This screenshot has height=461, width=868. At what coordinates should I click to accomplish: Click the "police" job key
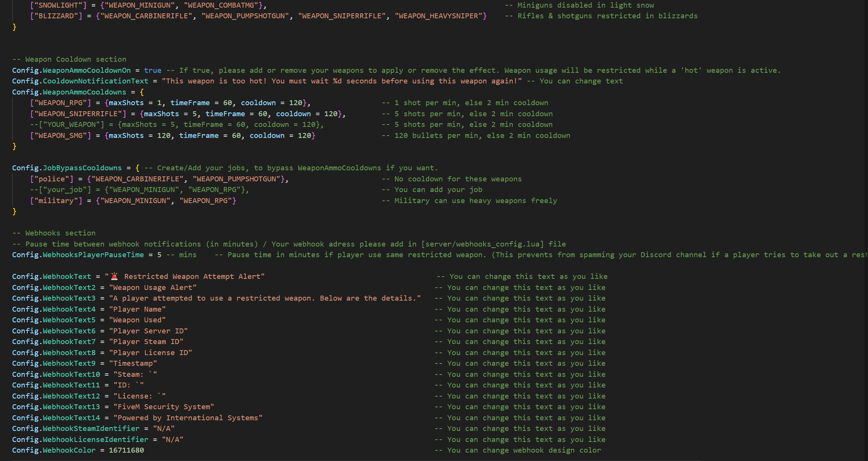[52, 179]
